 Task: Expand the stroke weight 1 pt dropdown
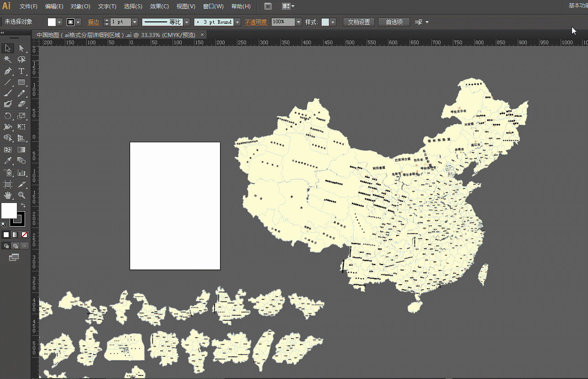click(135, 22)
